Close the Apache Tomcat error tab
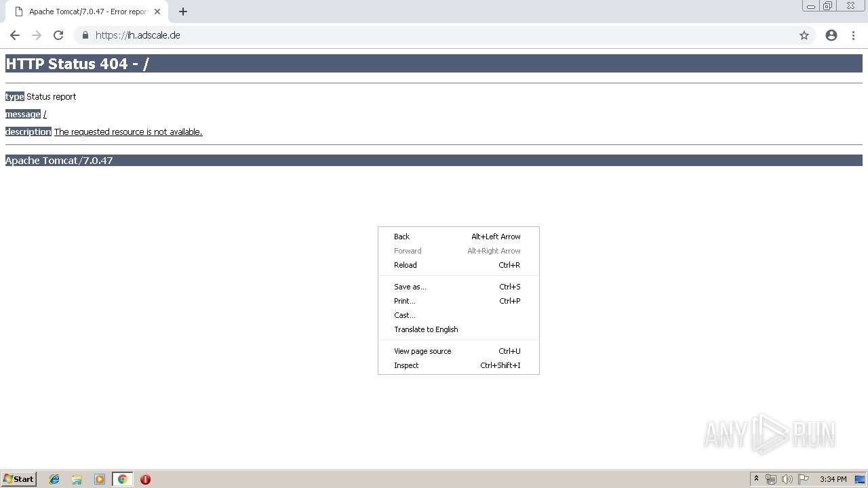Image resolution: width=868 pixels, height=488 pixels. tap(157, 12)
